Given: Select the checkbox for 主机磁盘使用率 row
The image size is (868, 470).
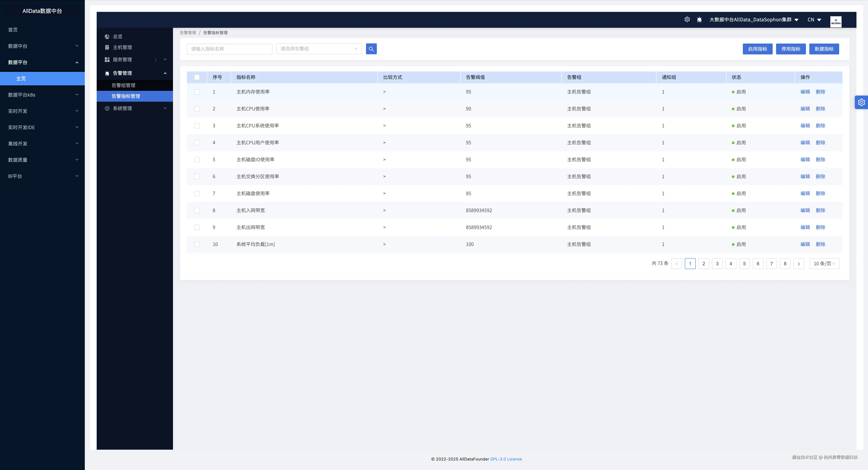Looking at the screenshot, I should [197, 194].
